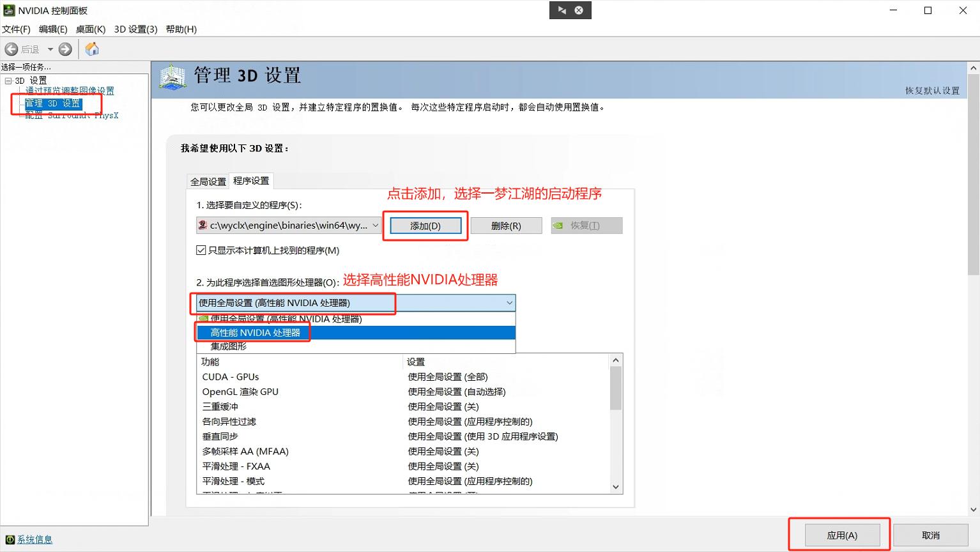
Task: Click 使用全局设置 (使用 3D 应用程序设置) value
Action: 483,436
